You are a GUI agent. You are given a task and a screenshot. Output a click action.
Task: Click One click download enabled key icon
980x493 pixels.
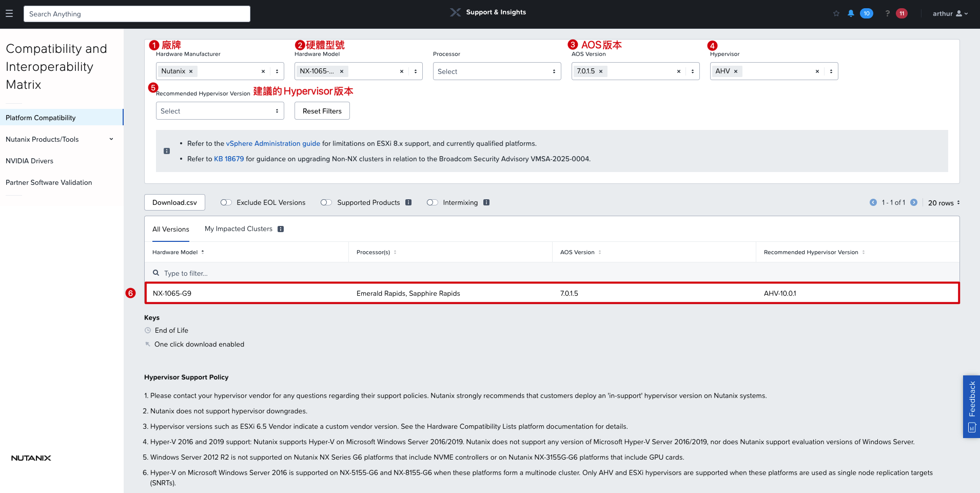[148, 344]
